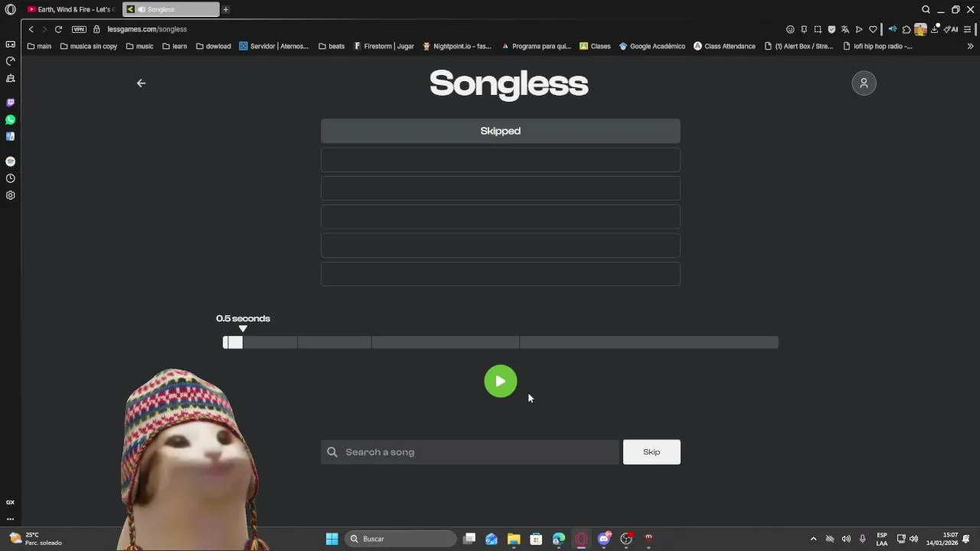Open the browser profile avatar
The height and width of the screenshot is (551, 980).
pyautogui.click(x=920, y=29)
